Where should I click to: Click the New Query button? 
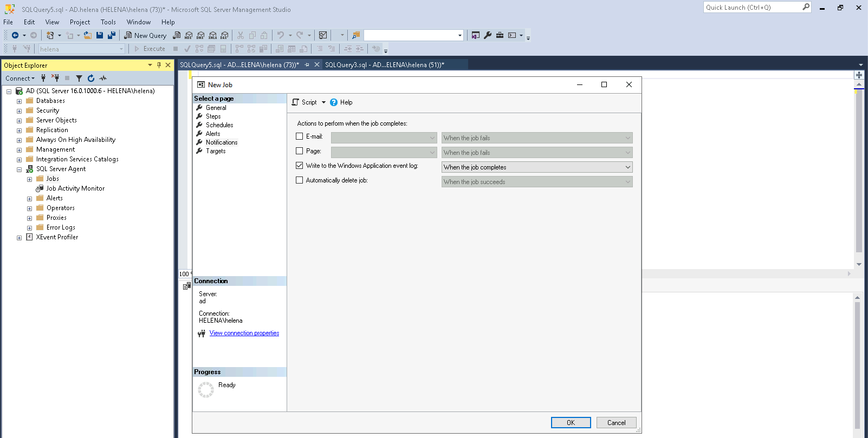pyautogui.click(x=145, y=35)
